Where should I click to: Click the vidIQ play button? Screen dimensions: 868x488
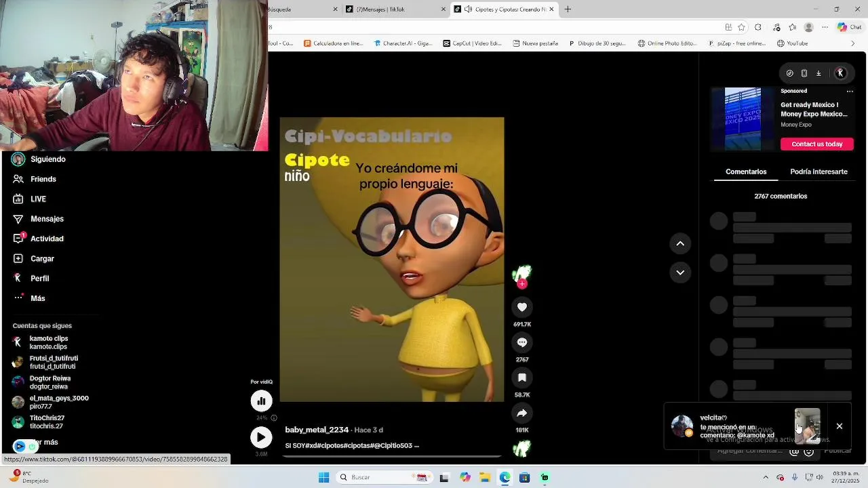(261, 437)
